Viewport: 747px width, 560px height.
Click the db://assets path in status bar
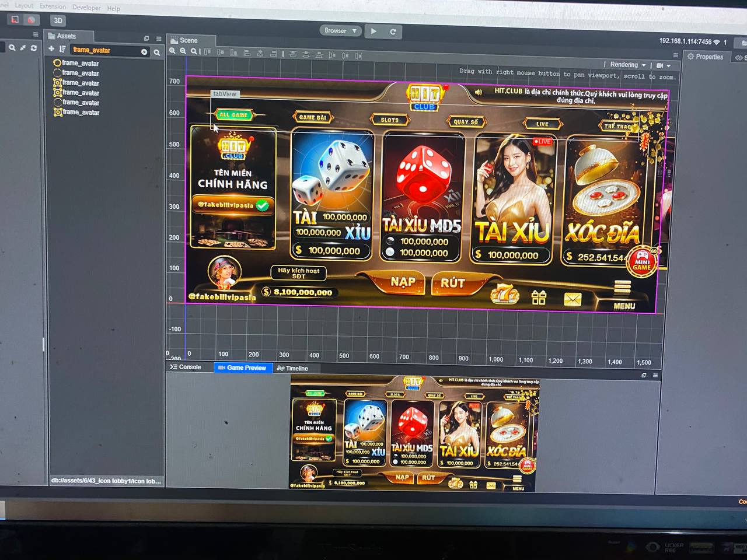pyautogui.click(x=106, y=481)
